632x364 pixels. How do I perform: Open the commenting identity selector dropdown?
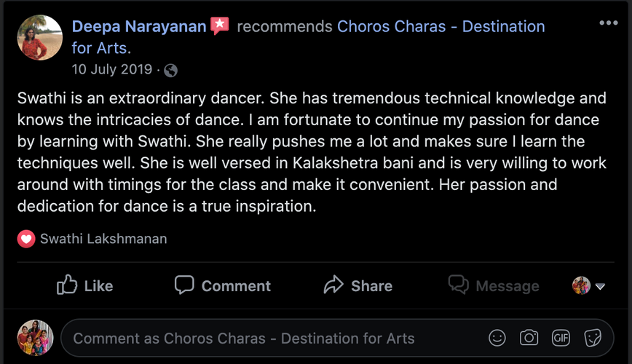(589, 285)
